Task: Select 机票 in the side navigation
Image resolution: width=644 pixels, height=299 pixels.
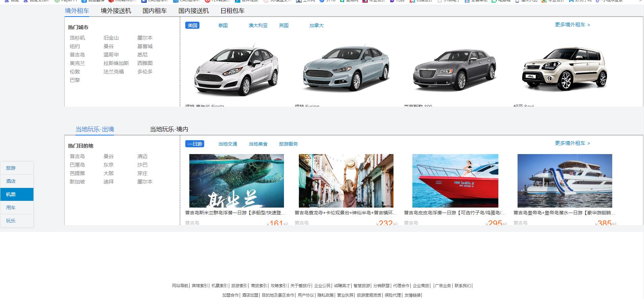Action: tap(17, 194)
